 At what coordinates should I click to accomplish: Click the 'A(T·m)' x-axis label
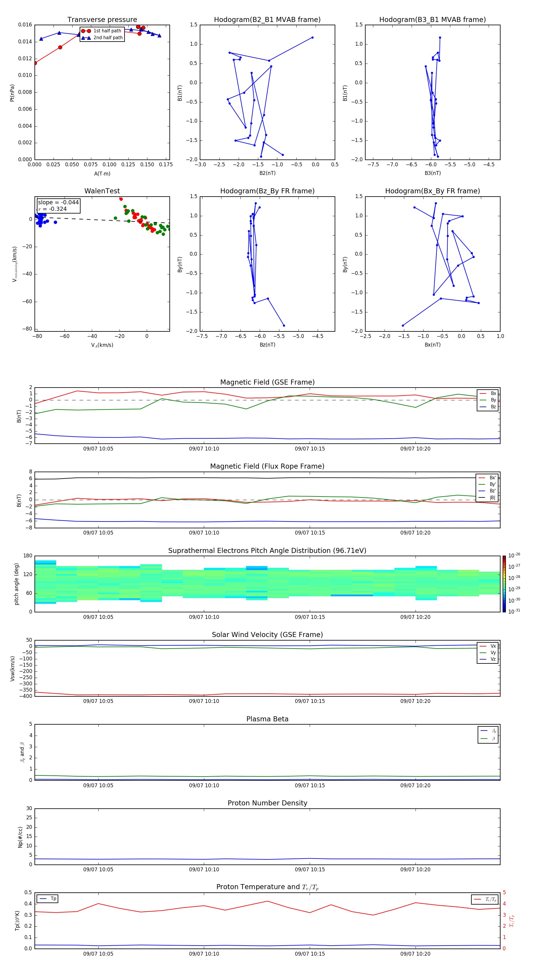(x=102, y=174)
